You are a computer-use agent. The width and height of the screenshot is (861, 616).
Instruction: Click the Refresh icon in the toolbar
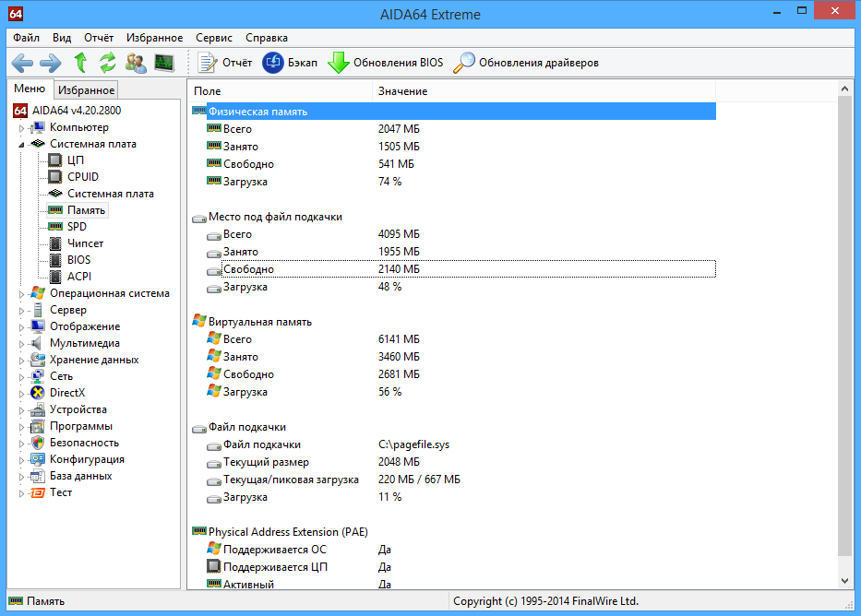click(108, 63)
